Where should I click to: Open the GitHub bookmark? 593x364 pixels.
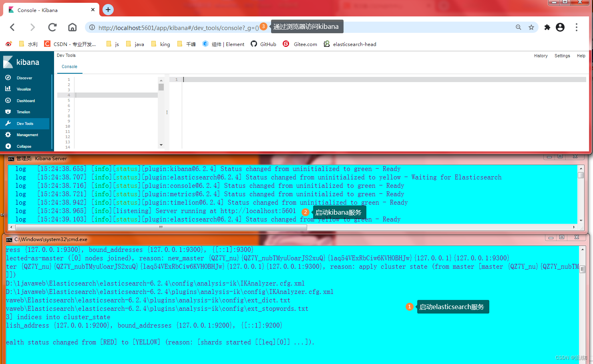click(263, 44)
